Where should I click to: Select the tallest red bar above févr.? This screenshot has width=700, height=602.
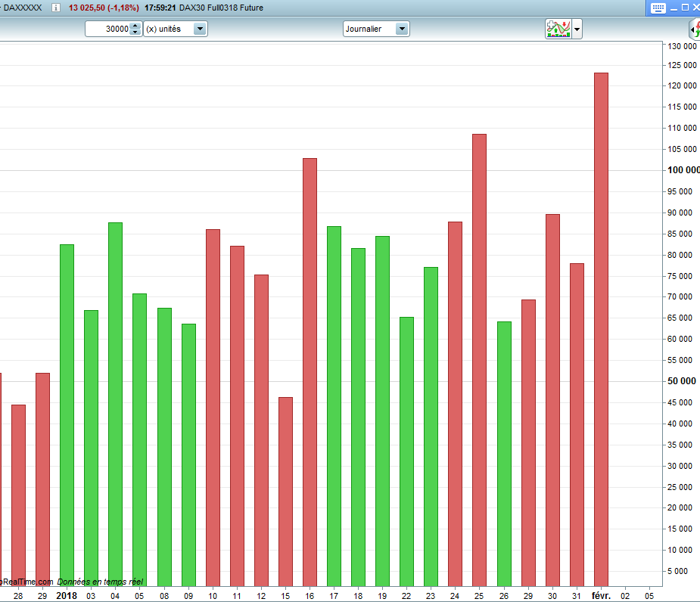pyautogui.click(x=601, y=329)
